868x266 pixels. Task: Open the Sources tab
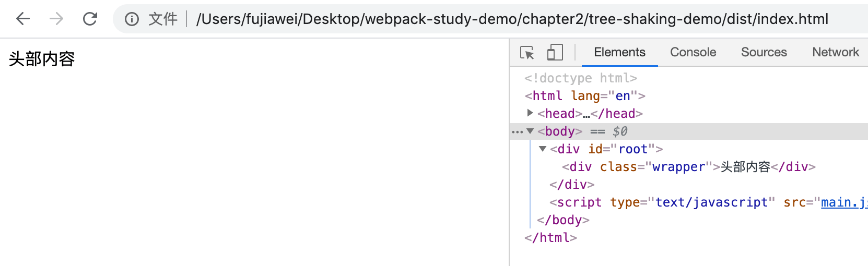point(764,52)
